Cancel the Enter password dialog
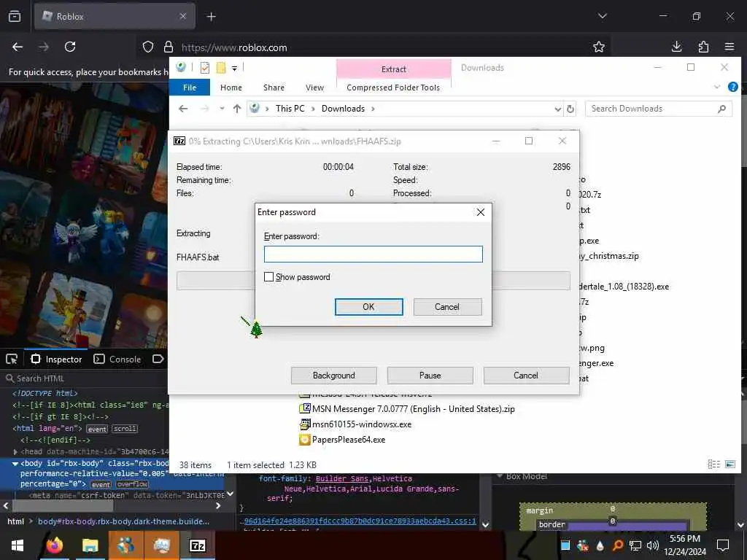This screenshot has width=747, height=560. [x=447, y=307]
